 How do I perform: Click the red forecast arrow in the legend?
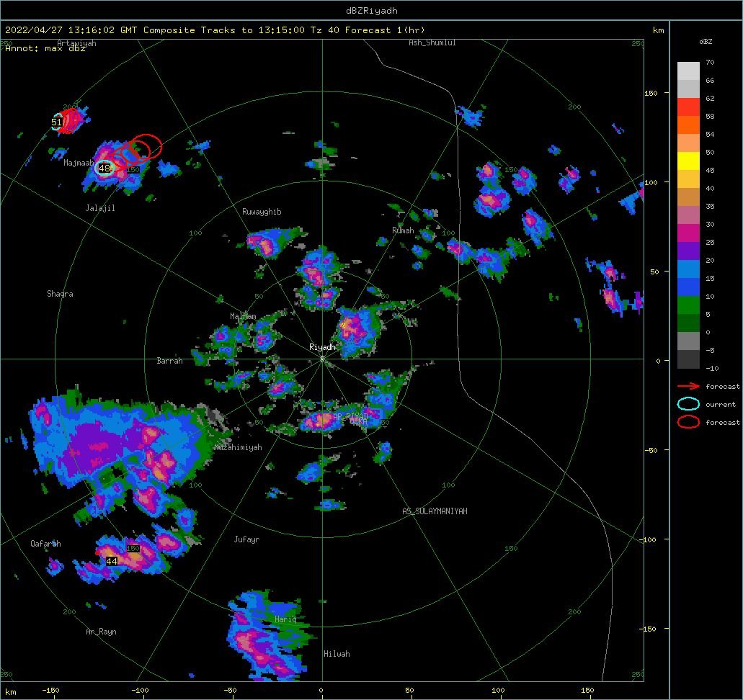[688, 386]
